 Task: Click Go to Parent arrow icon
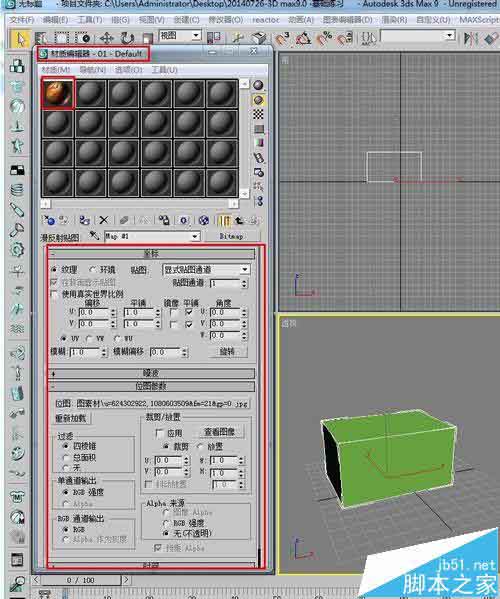pos(239,220)
